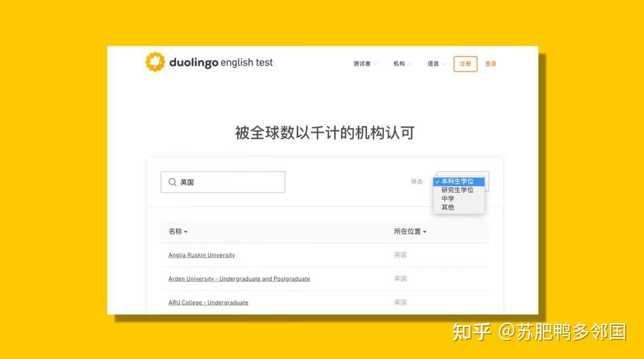Open the ARU College - Undergraduate link
The image size is (644, 359).
pyautogui.click(x=208, y=303)
